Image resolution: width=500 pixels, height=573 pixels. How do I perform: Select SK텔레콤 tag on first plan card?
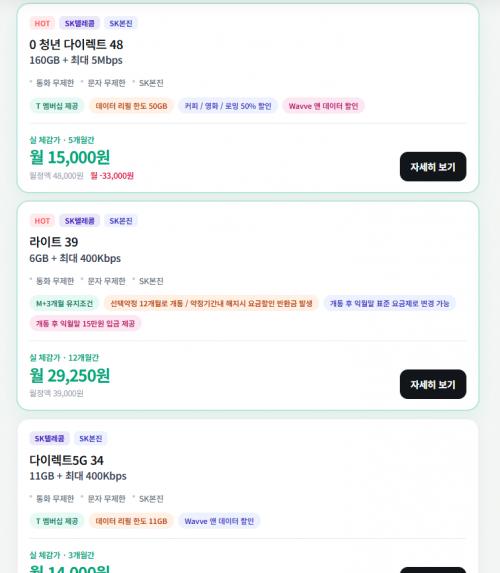coord(79,23)
